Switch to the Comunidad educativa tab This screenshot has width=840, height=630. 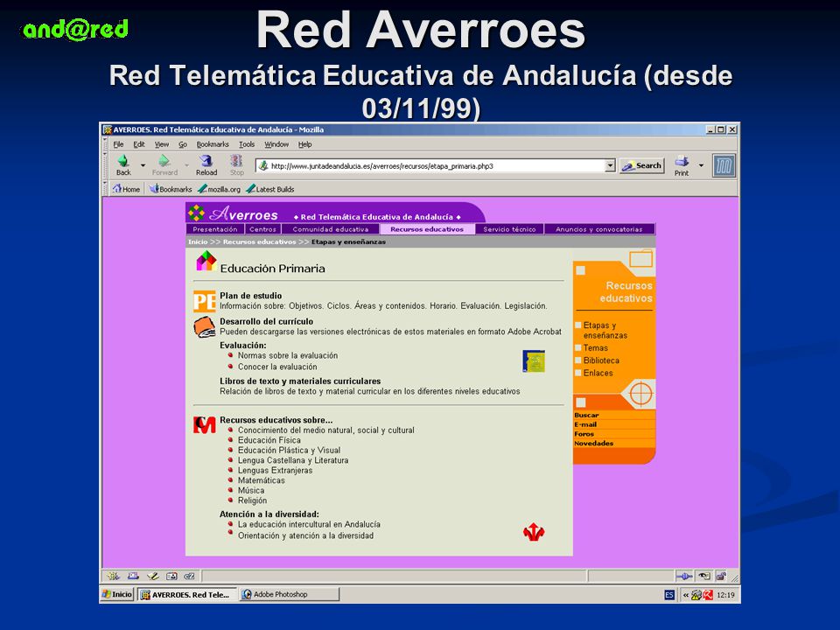point(331,229)
